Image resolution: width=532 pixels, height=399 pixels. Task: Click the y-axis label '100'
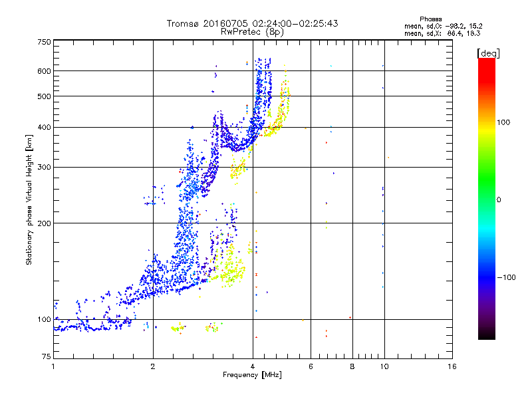click(44, 319)
